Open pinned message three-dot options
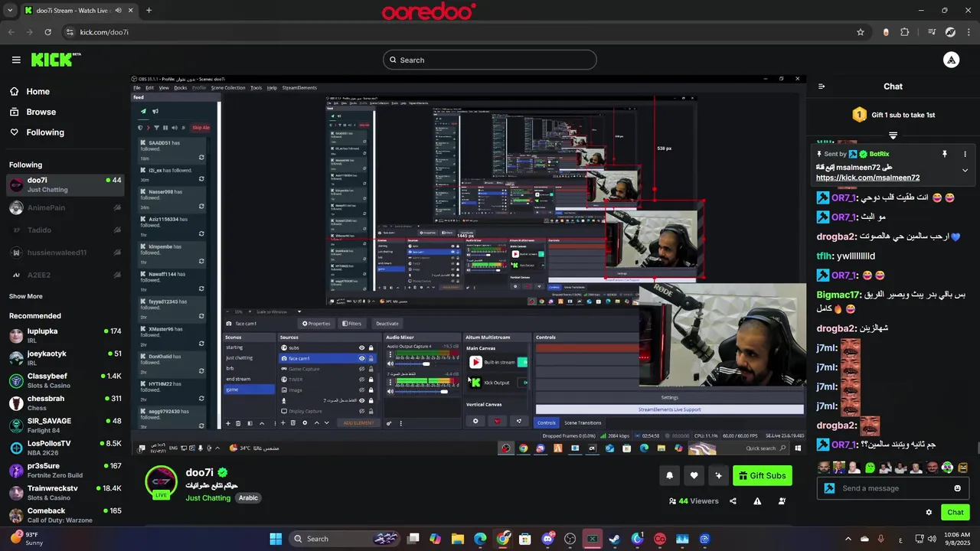 tap(965, 154)
